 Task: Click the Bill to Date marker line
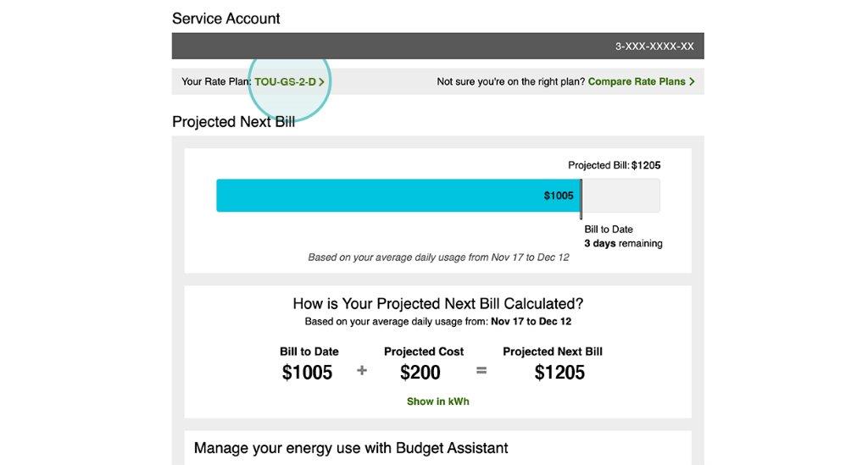tap(581, 199)
